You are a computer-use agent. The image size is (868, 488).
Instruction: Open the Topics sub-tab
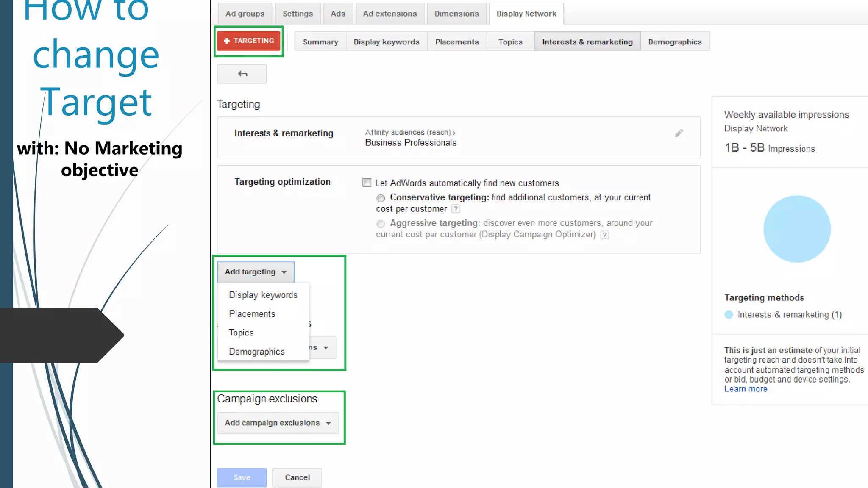click(x=510, y=42)
